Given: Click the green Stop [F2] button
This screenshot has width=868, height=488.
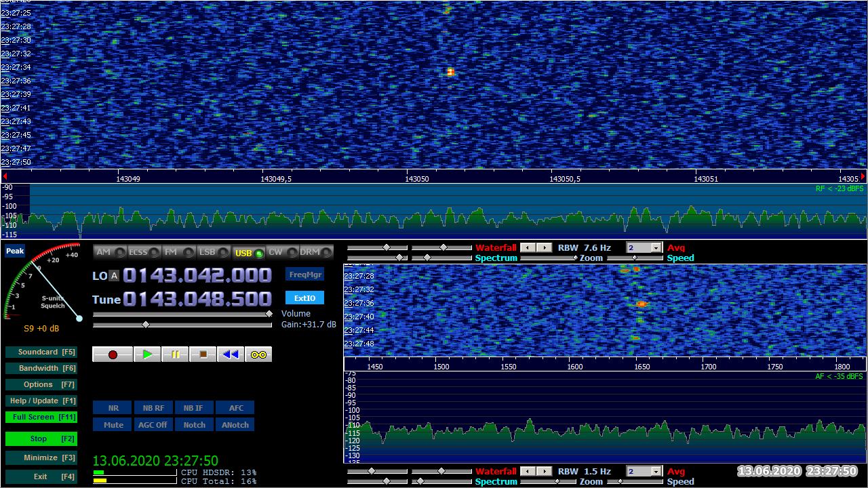Looking at the screenshot, I should [41, 439].
